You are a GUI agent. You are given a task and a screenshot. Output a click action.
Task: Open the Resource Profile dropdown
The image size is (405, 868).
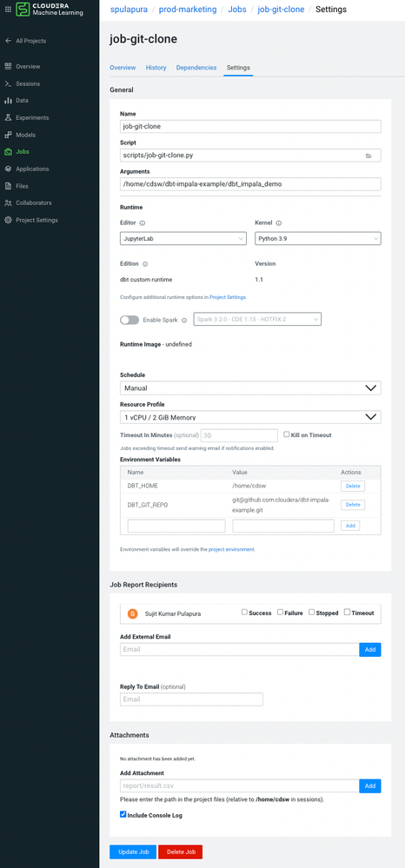pos(250,417)
